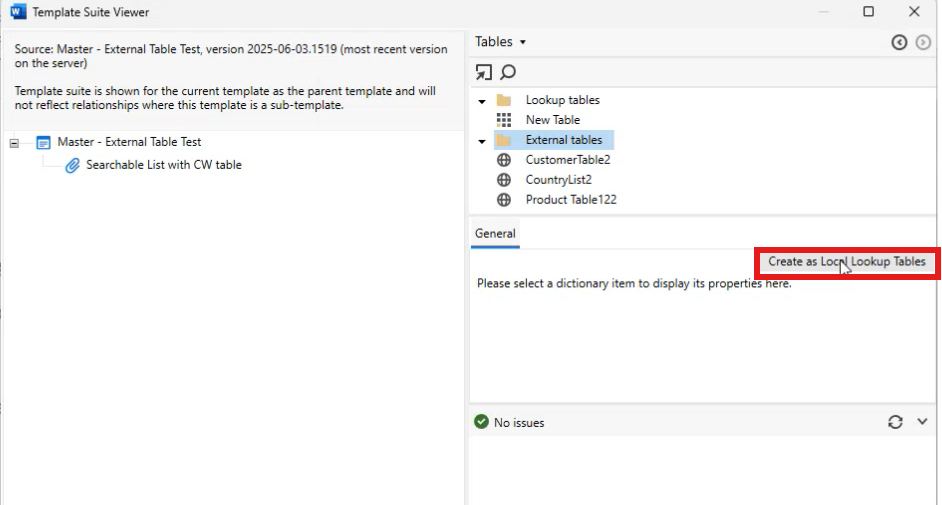Viewport: 942px width, 505px height.
Task: Select Product Table122 in the tree
Action: coord(570,200)
